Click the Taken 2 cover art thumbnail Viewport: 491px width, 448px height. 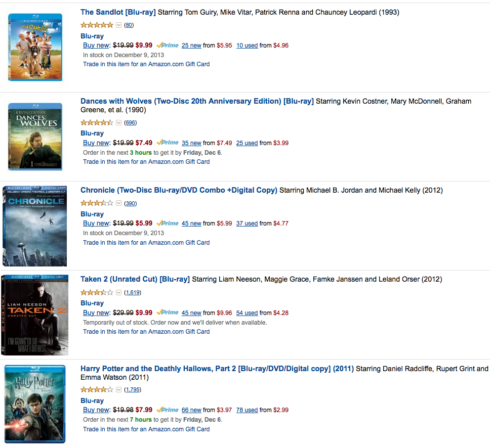point(35,314)
